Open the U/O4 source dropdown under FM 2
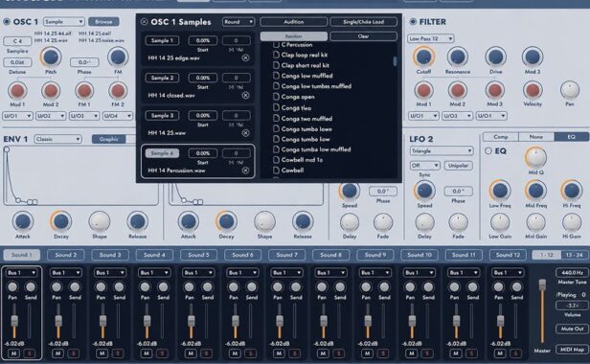The width and height of the screenshot is (590, 364). 118,116
